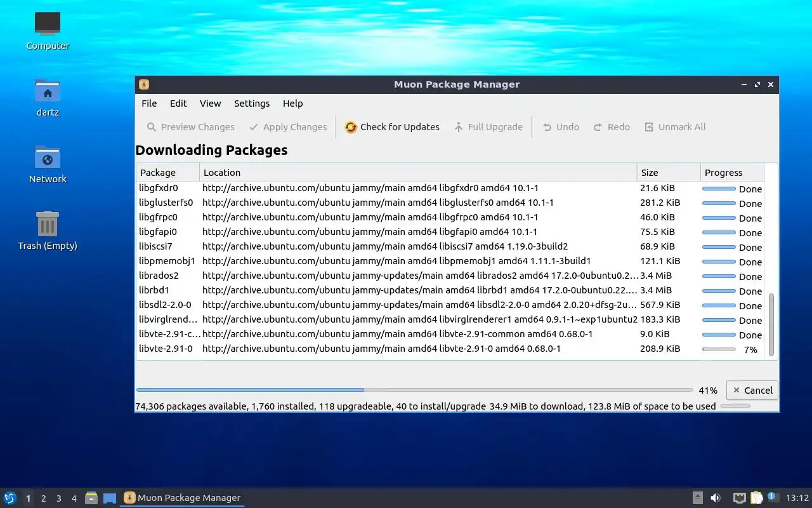Click the 13:12 clock in taskbar
This screenshot has height=508, width=812.
[x=797, y=498]
